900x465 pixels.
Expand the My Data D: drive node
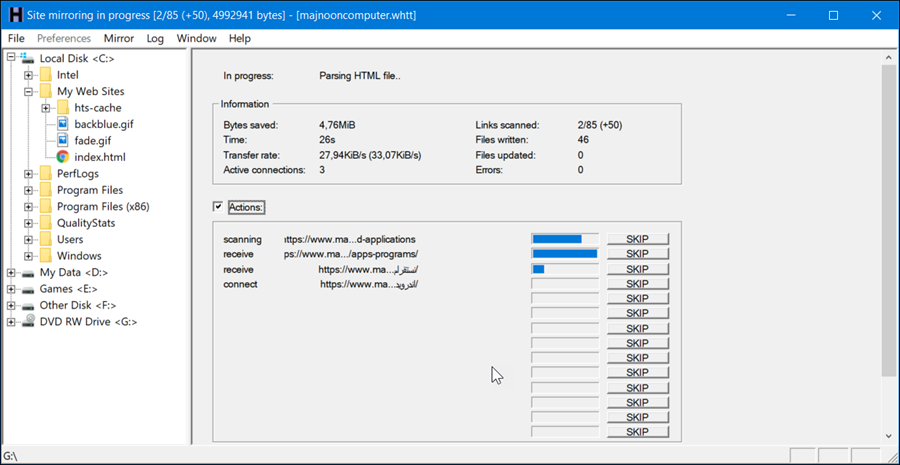tap(10, 273)
